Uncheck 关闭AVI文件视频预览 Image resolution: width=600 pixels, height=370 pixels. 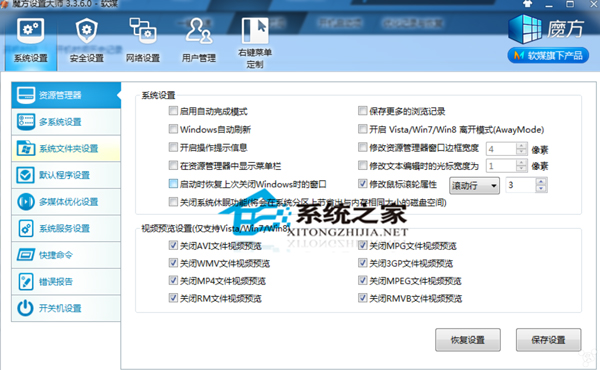click(173, 245)
